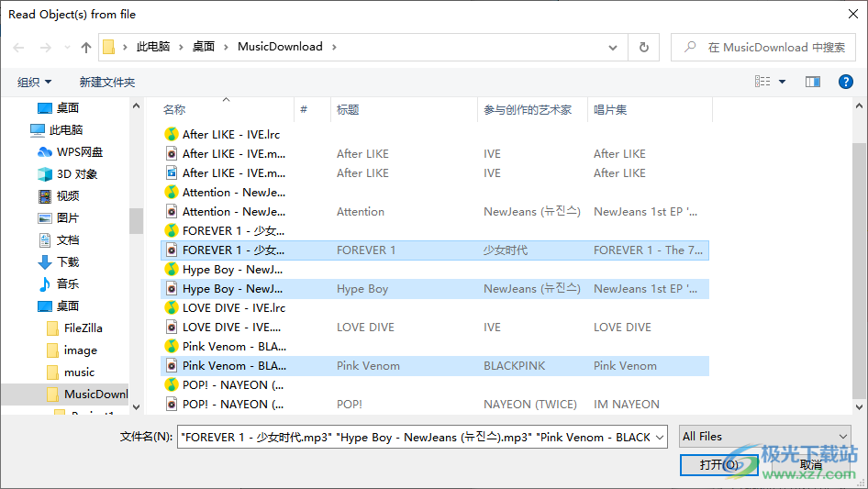This screenshot has height=489, width=868.
Task: Toggle the preview pane icon
Action: coord(812,82)
